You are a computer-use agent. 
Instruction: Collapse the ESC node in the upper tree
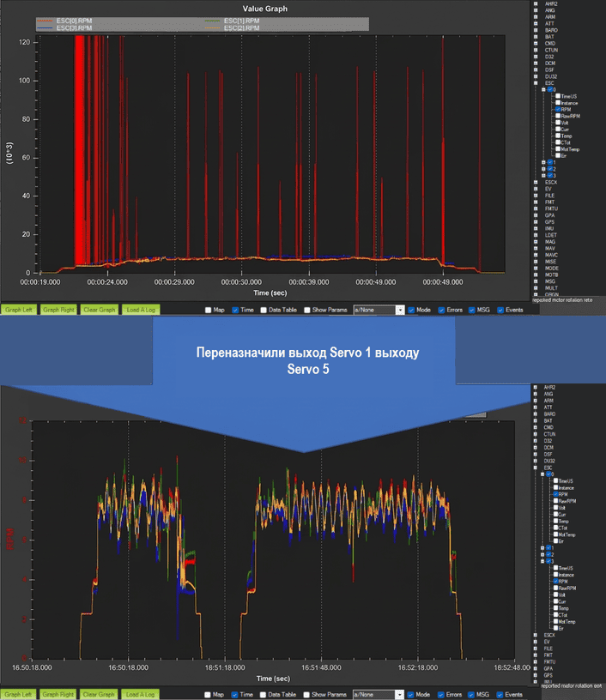[536, 82]
